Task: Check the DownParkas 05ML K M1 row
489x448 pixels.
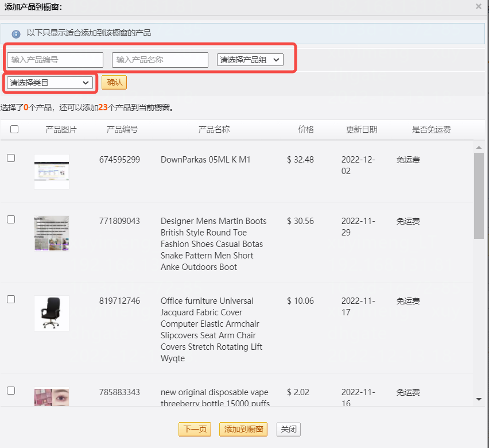Action: [x=11, y=158]
